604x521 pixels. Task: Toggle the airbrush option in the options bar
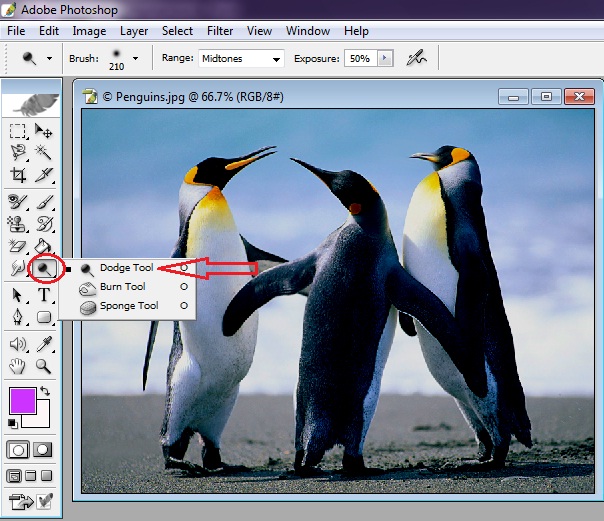[416, 58]
